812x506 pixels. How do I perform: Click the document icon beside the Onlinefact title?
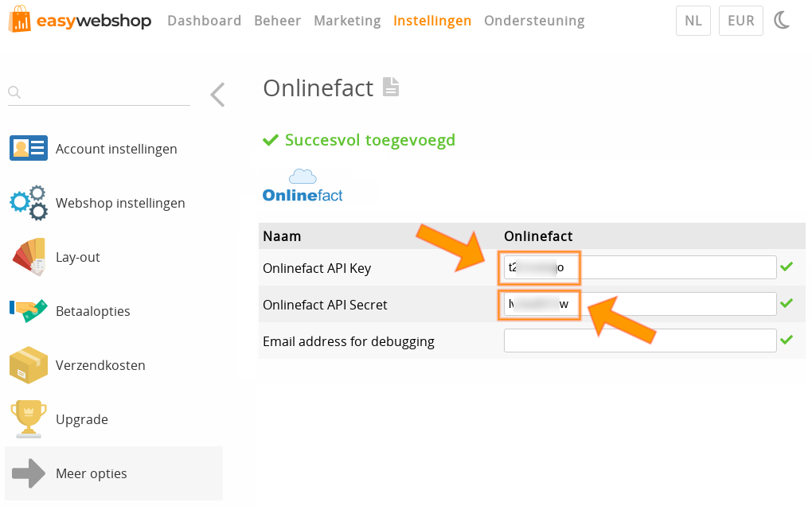point(390,88)
